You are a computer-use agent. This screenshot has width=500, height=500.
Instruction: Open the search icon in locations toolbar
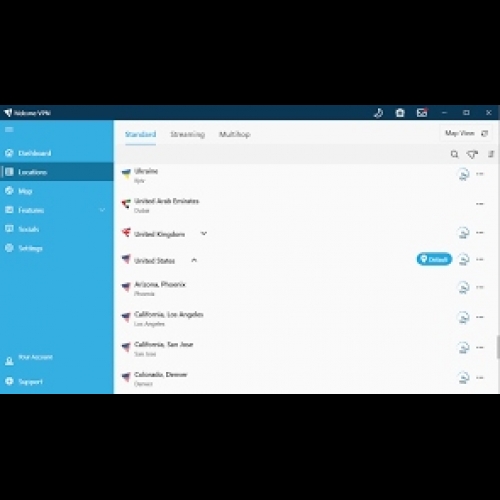click(x=454, y=154)
